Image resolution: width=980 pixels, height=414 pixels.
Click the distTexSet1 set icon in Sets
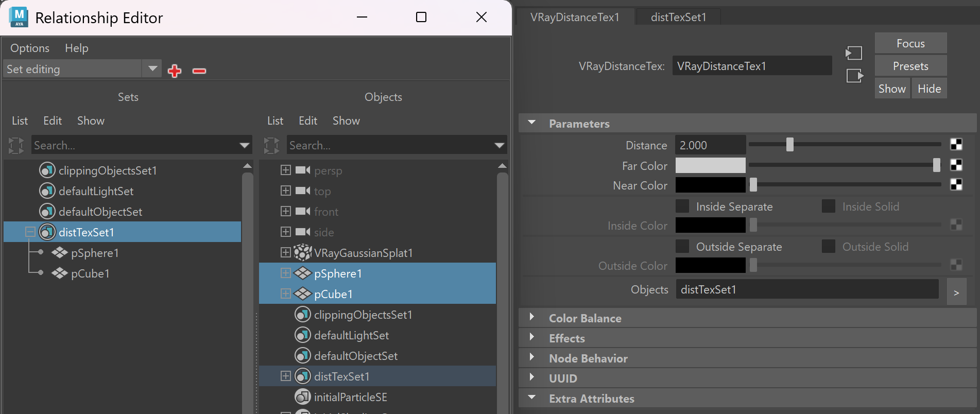47,232
